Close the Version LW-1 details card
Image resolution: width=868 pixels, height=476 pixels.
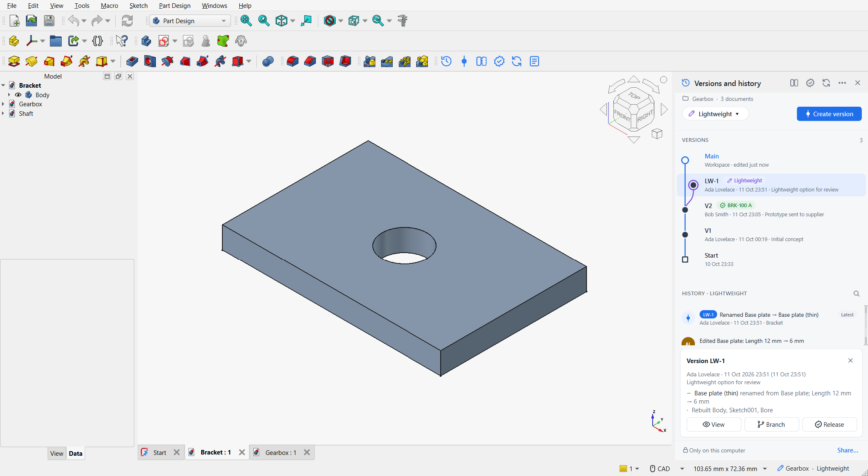[x=851, y=361]
